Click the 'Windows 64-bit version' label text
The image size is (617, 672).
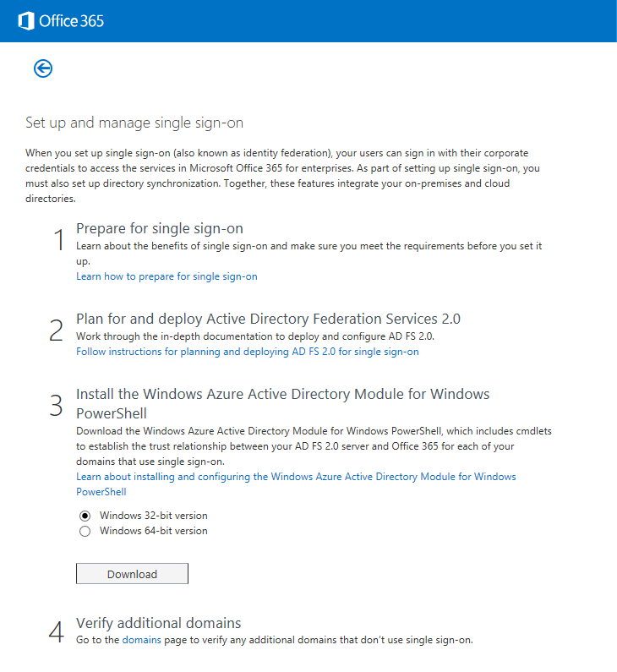point(153,531)
